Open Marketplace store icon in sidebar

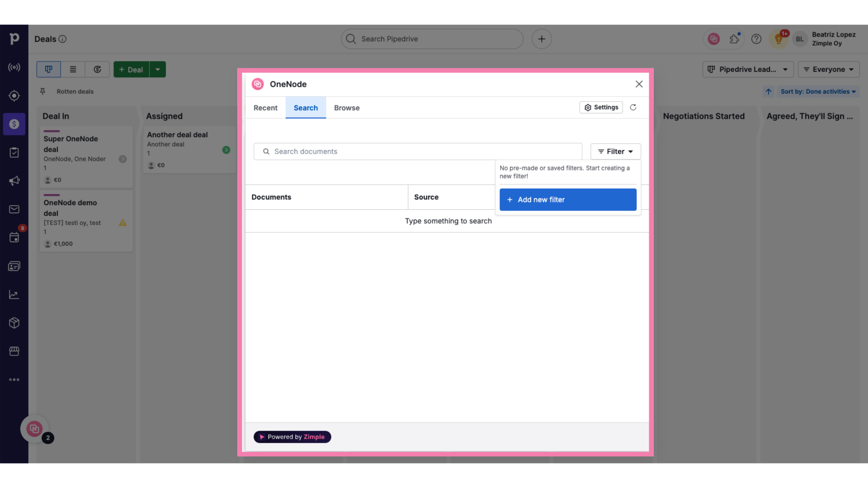point(14,351)
